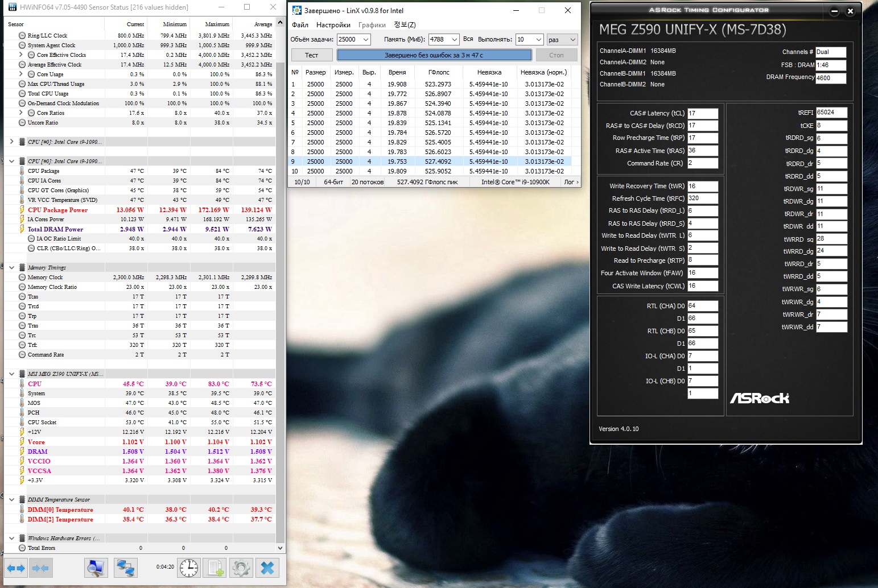Click LinX progress bar showing Завершено без ошибок
The height and width of the screenshot is (588, 878).
click(x=434, y=55)
